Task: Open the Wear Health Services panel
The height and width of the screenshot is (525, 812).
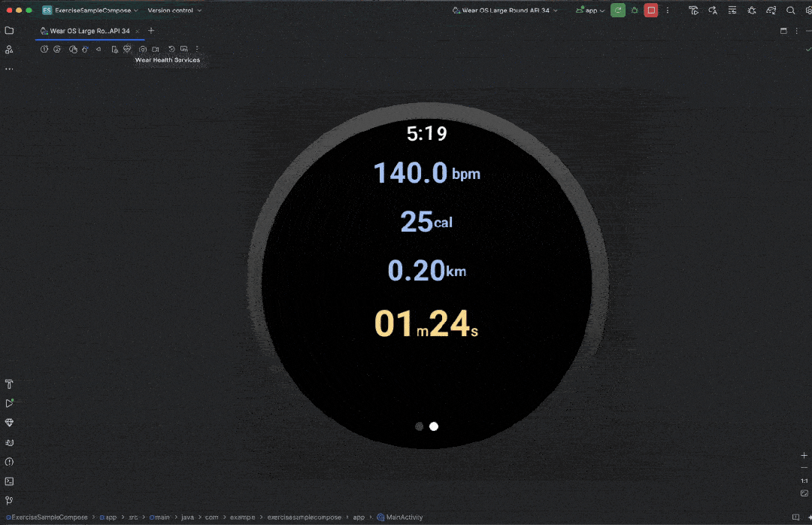Action: pyautogui.click(x=127, y=49)
